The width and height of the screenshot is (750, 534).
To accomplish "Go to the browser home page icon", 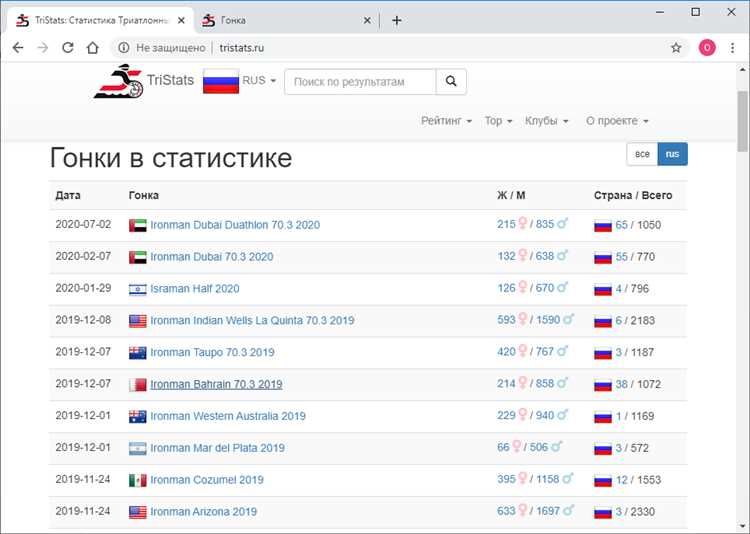I will tap(92, 48).
